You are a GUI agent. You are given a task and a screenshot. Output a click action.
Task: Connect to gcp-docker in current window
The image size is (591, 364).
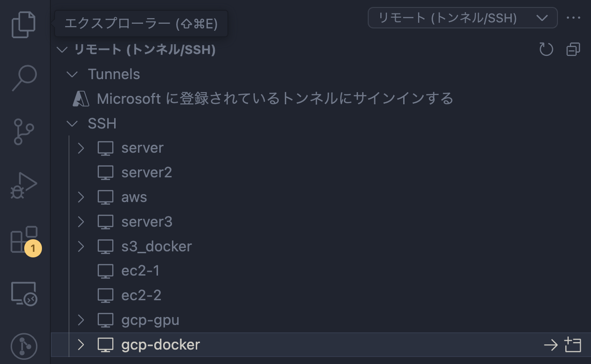coord(550,345)
